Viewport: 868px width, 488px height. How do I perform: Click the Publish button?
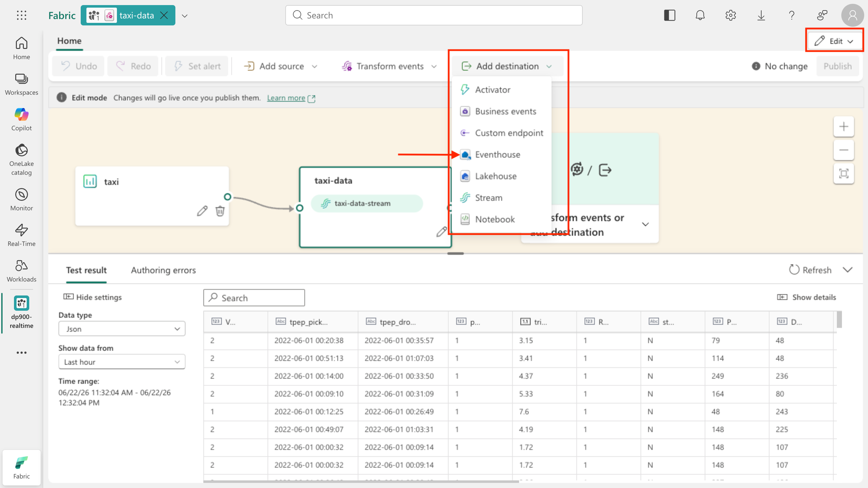pos(837,66)
